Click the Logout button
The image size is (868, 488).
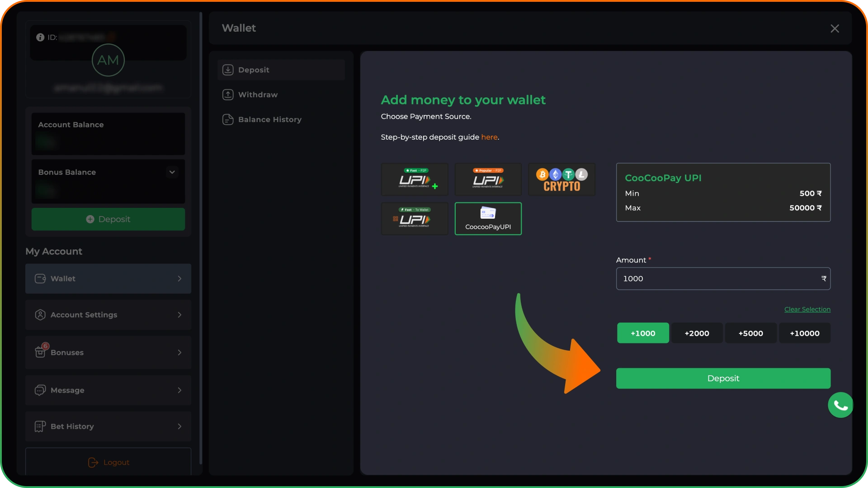click(108, 462)
